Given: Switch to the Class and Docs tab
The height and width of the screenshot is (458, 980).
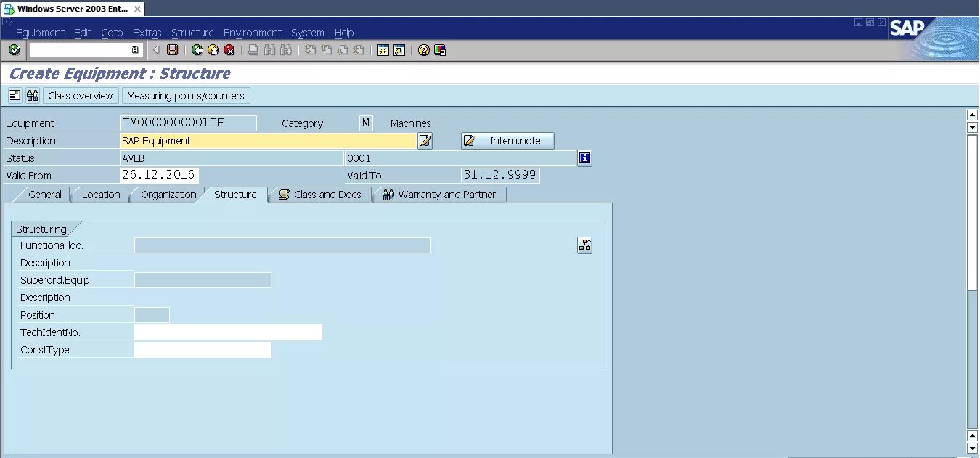Looking at the screenshot, I should point(320,195).
